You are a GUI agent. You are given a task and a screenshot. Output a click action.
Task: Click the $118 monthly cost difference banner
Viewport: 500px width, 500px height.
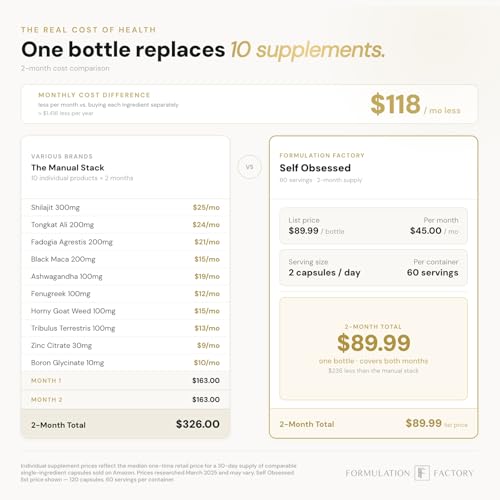[x=249, y=104]
